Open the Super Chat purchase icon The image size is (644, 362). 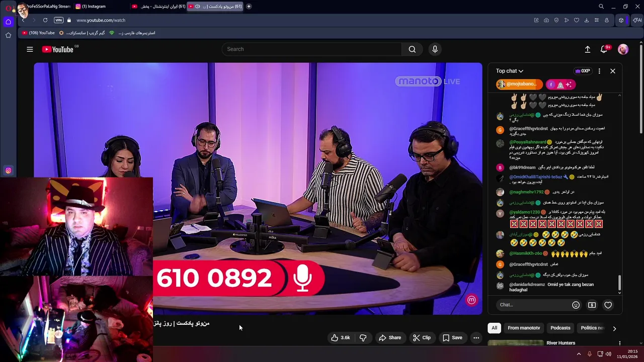pos(592,305)
